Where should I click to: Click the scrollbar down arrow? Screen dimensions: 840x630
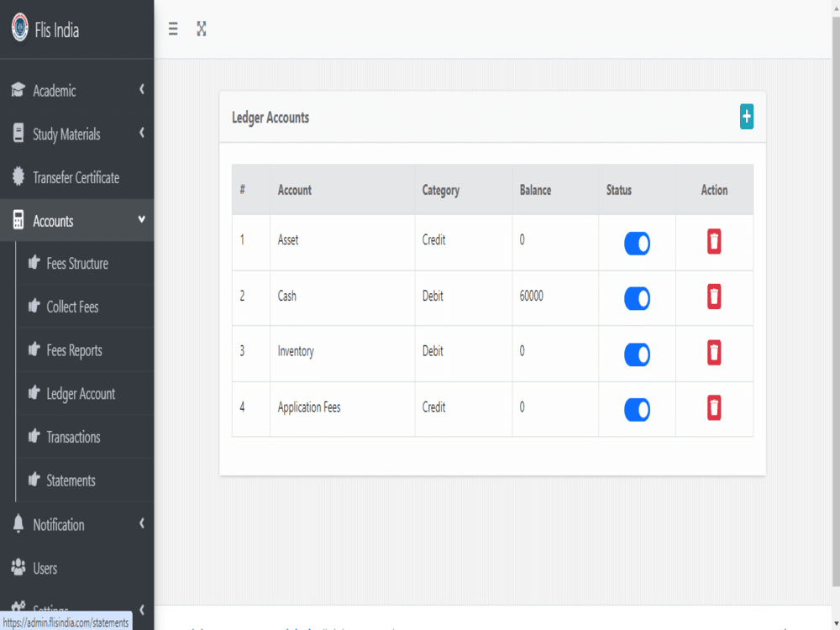[x=836, y=623]
